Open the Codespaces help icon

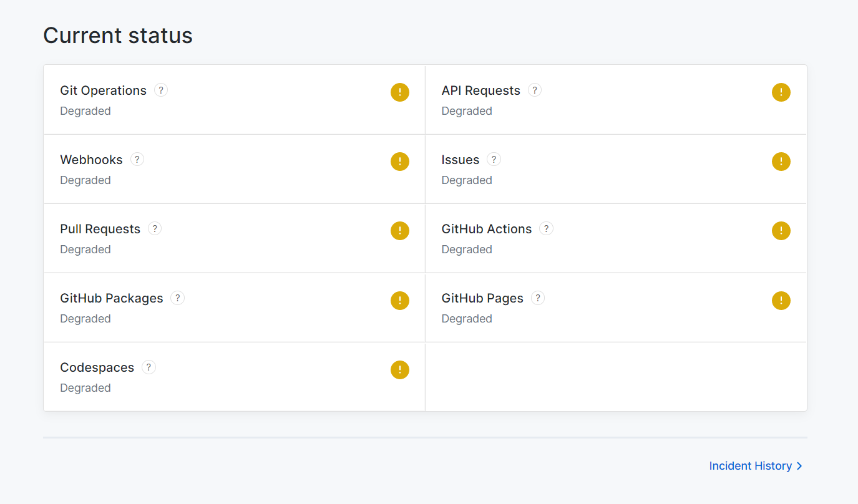point(149,367)
